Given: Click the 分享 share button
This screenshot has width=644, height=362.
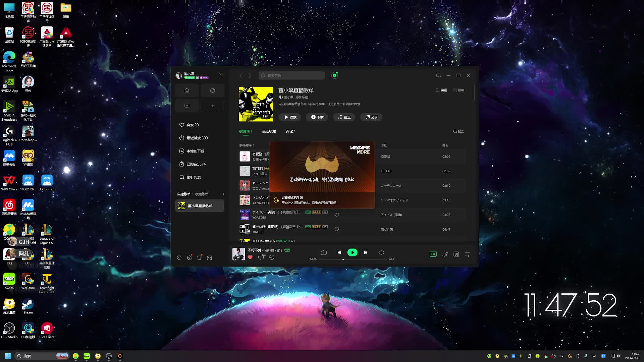Looking at the screenshot, I should 371,117.
